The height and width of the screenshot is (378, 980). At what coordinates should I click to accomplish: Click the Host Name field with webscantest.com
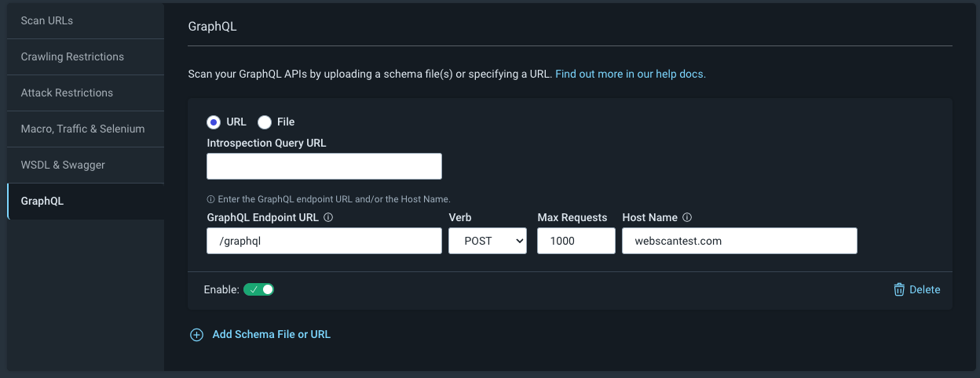pyautogui.click(x=739, y=241)
